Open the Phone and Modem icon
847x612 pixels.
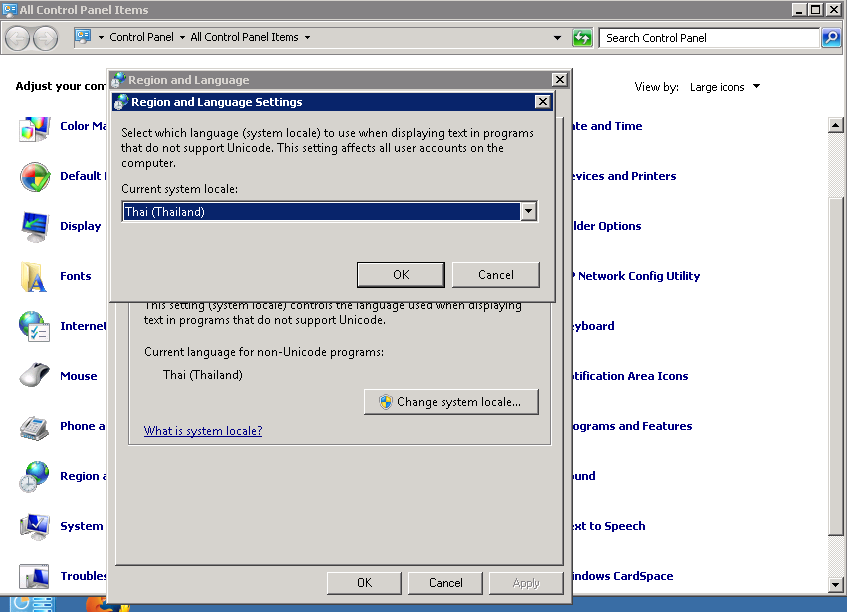(x=35, y=427)
